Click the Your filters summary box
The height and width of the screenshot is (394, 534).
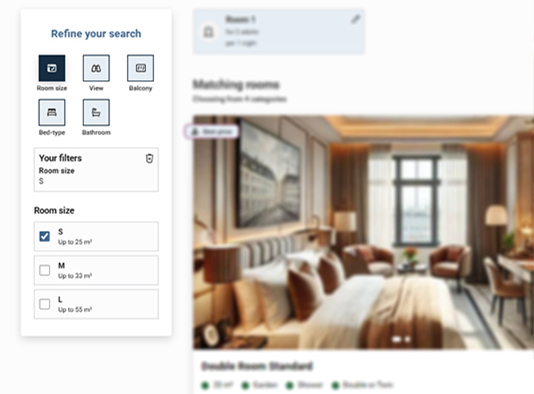(96, 170)
